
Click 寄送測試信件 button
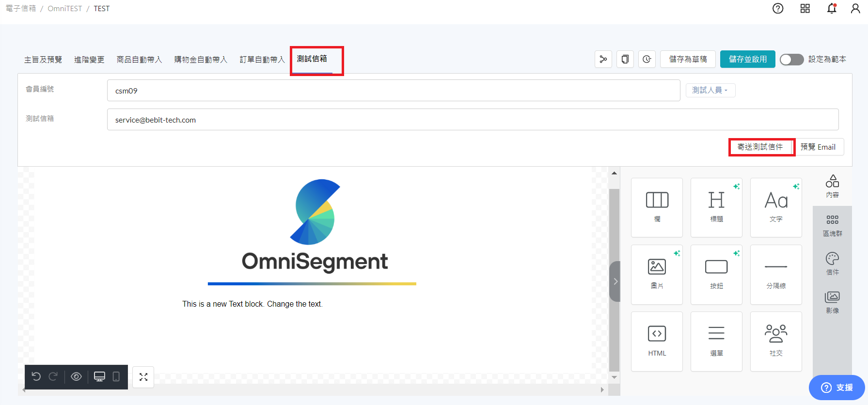tap(760, 147)
